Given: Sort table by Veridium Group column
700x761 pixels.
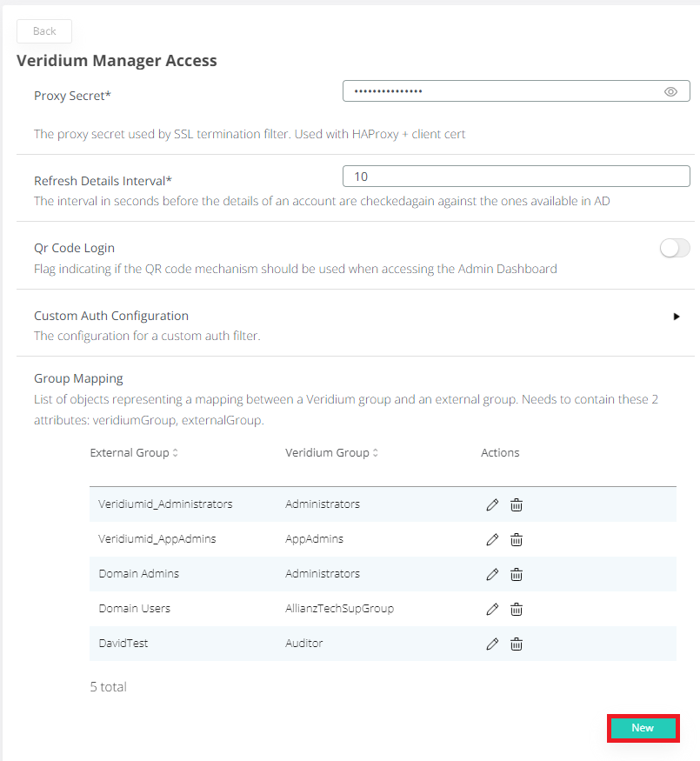Looking at the screenshot, I should click(x=375, y=453).
